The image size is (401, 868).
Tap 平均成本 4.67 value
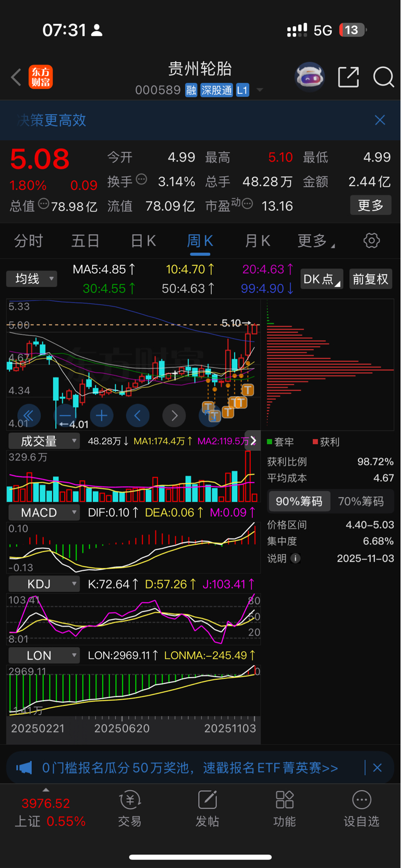pos(383,478)
